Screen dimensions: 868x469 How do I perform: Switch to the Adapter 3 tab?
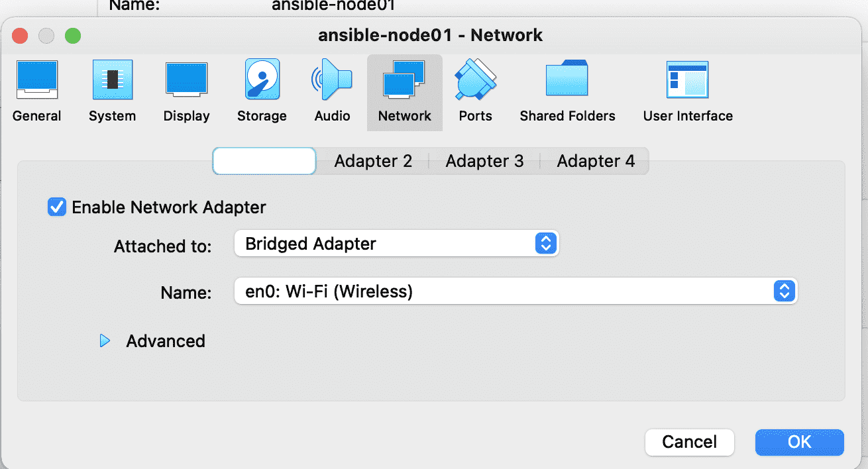click(484, 161)
